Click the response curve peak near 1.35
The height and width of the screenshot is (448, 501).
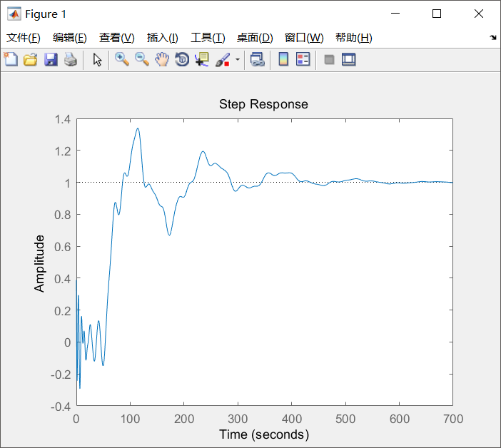138,128
